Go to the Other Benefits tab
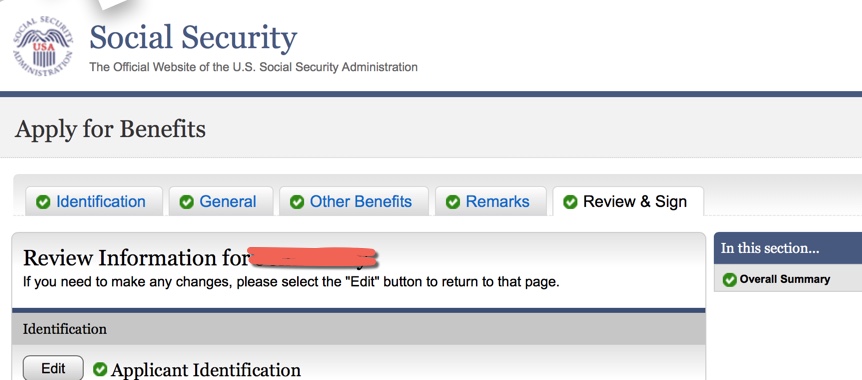Viewport: 862px width, 380px height. [354, 201]
